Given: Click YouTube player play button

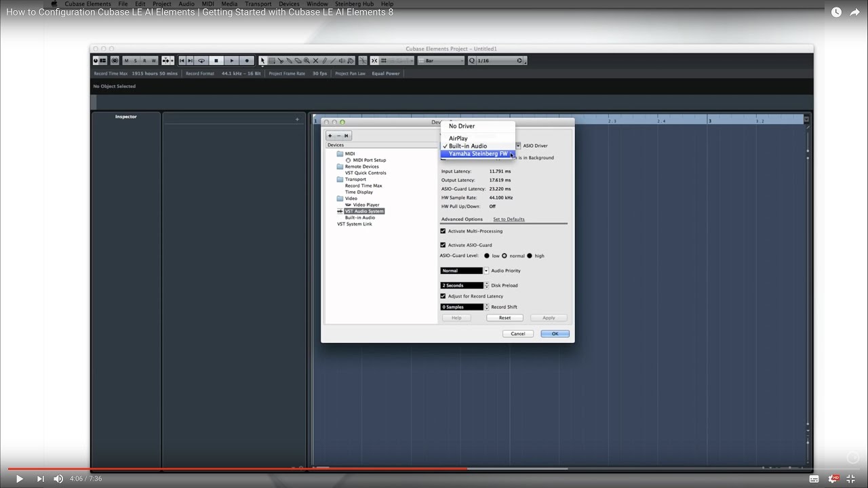Looking at the screenshot, I should [x=19, y=479].
